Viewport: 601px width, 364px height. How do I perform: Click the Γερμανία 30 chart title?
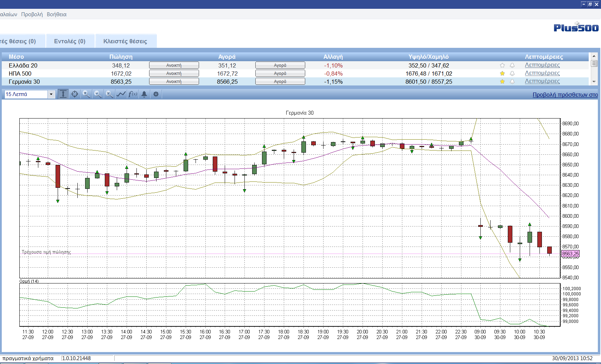(300, 113)
